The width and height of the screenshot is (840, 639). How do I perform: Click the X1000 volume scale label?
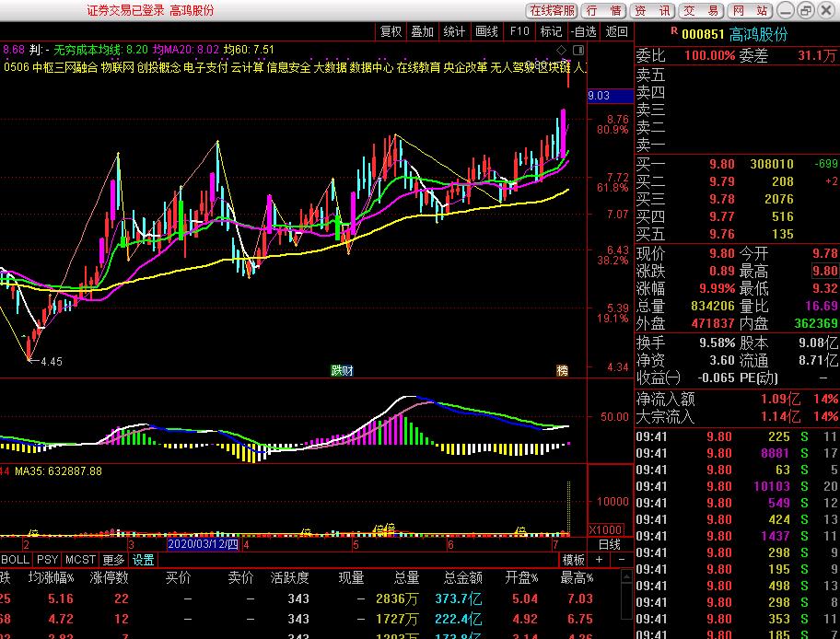click(606, 529)
